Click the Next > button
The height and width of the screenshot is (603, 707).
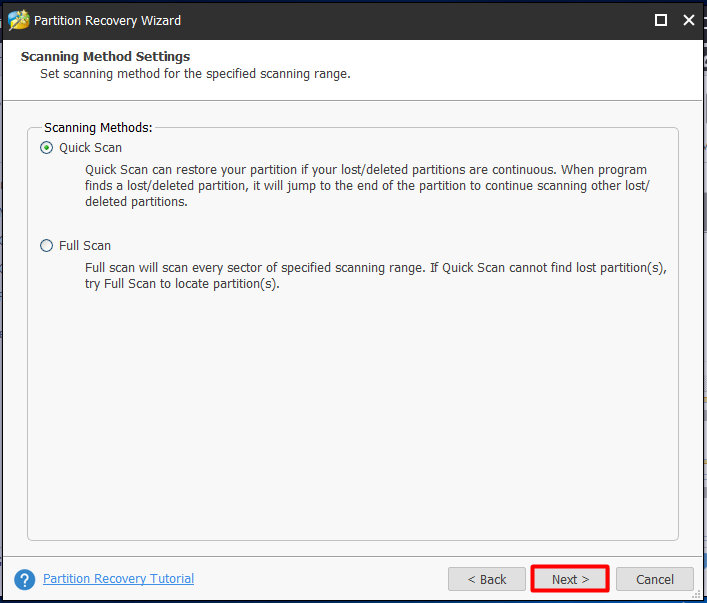click(570, 579)
